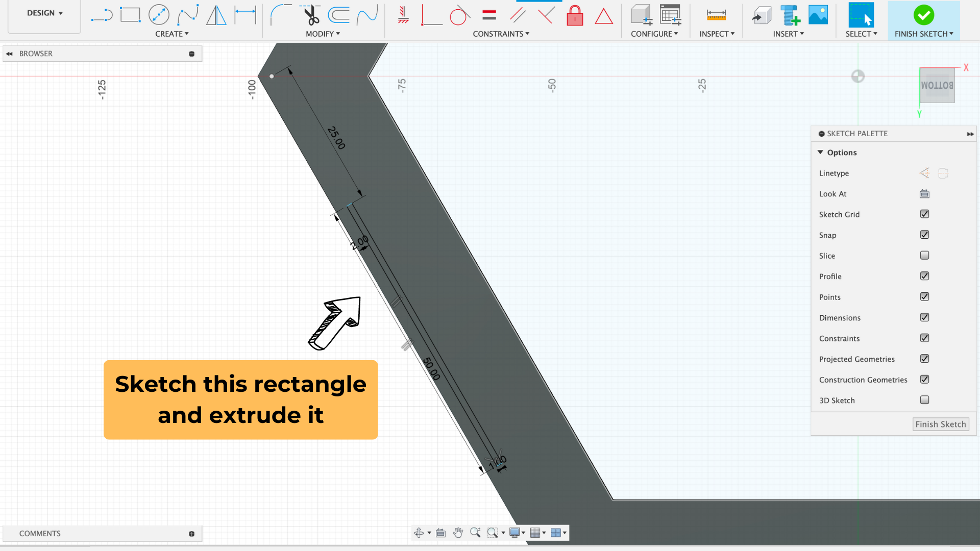Open the INSPECT dropdown menu
Viewport: 980px width, 551px height.
click(717, 34)
